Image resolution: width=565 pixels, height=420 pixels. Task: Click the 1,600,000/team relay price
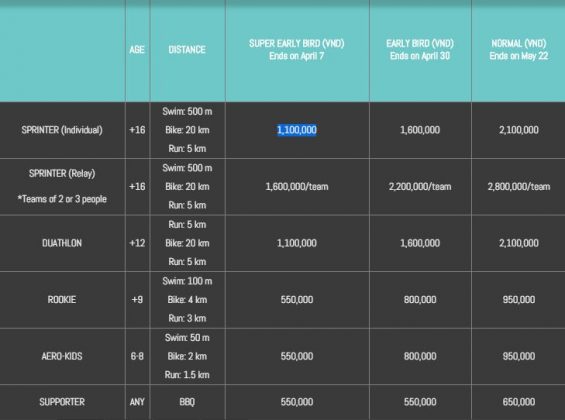(x=297, y=187)
